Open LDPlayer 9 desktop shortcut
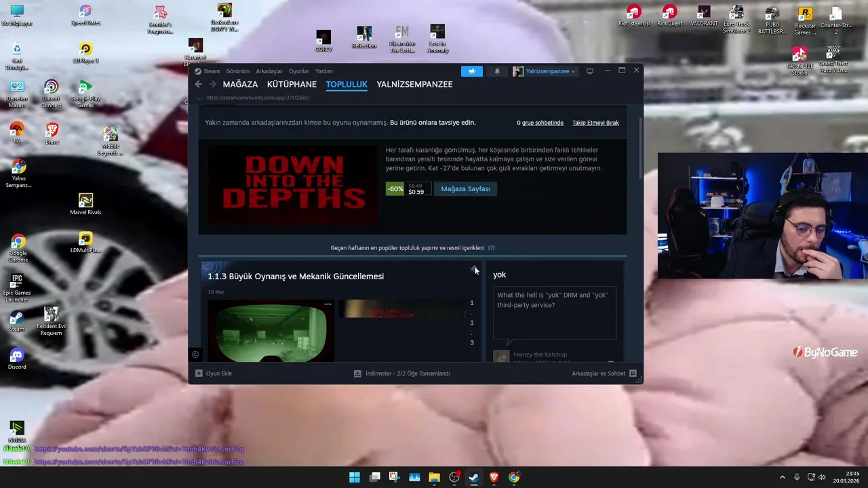868x488 pixels. pos(85,53)
